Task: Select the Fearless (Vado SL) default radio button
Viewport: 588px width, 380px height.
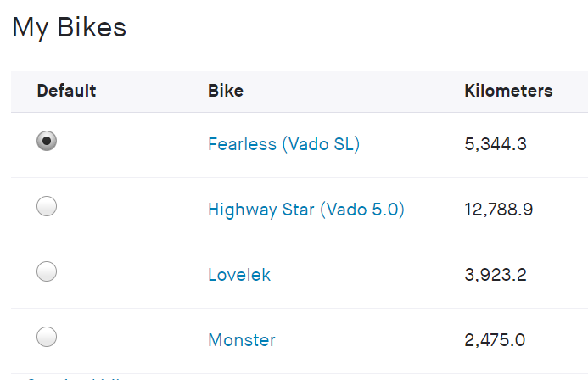Action: [x=47, y=141]
